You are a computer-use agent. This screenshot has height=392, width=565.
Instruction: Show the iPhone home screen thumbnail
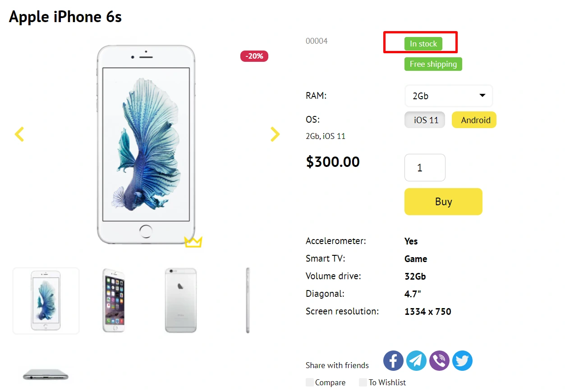point(113,300)
